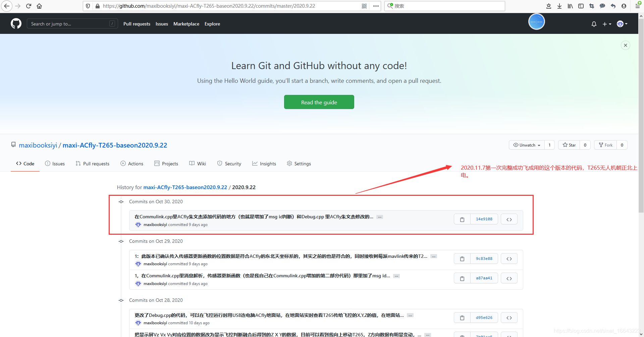Open the Actions tab
The height and width of the screenshot is (337, 644).
(132, 164)
